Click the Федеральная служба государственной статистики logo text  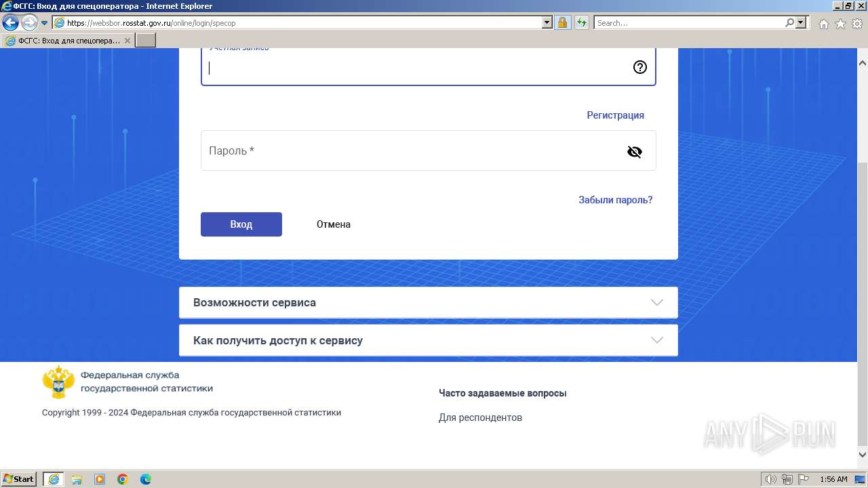pos(146,382)
